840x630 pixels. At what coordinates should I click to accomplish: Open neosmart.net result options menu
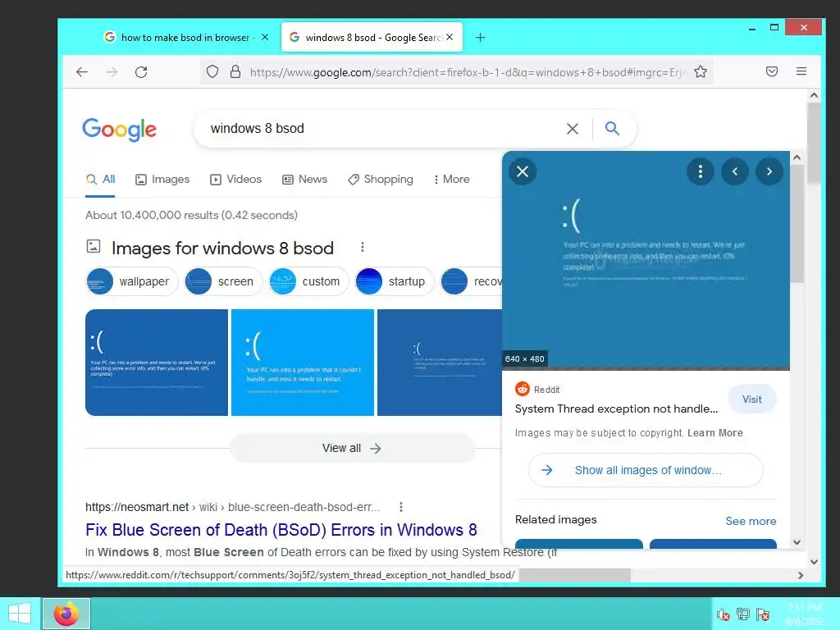point(400,507)
